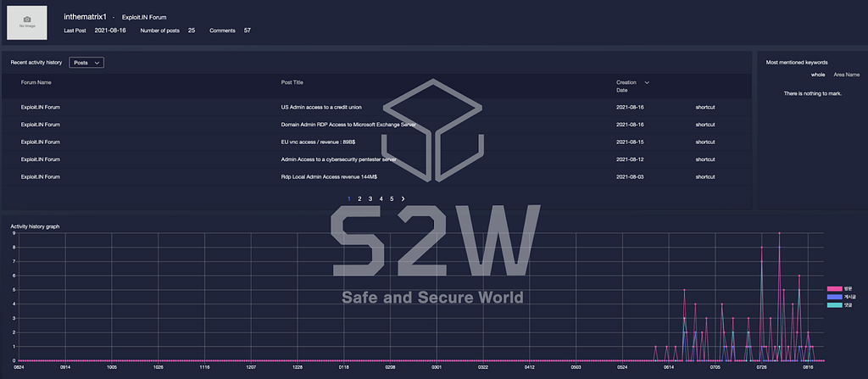Click Exploit.IN Forum cell in 2021-08-03 row
The image size is (868, 379).
41,176
